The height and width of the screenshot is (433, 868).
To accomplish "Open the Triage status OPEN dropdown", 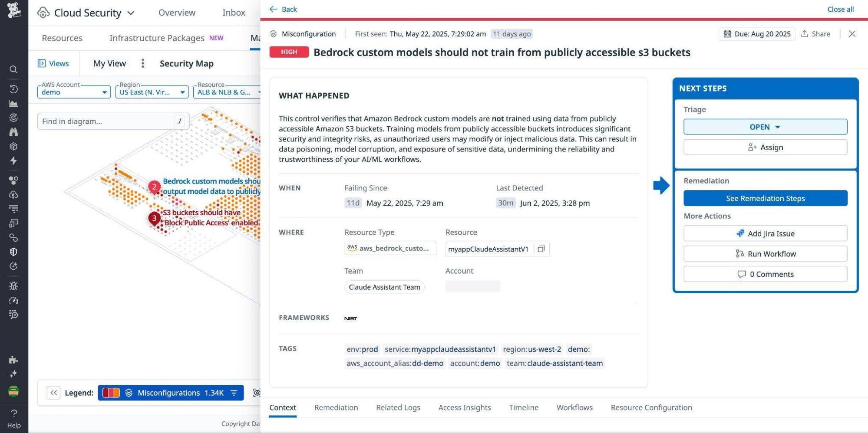I will [765, 127].
